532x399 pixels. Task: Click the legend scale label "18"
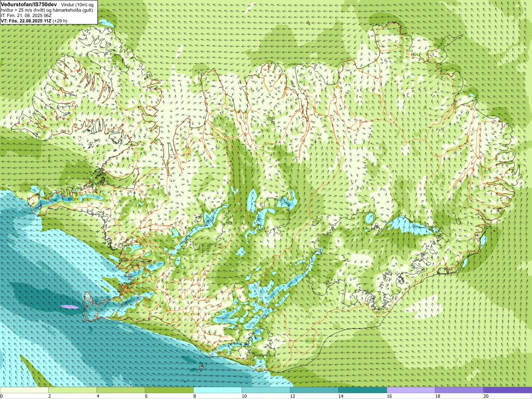438,396
